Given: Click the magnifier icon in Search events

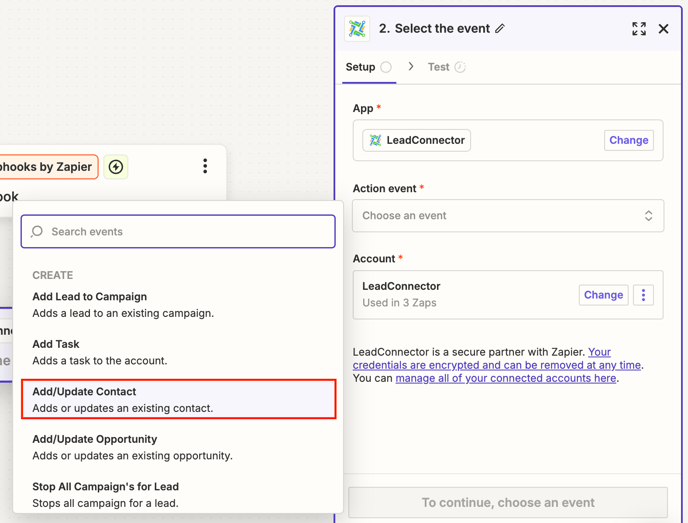Looking at the screenshot, I should coord(37,231).
